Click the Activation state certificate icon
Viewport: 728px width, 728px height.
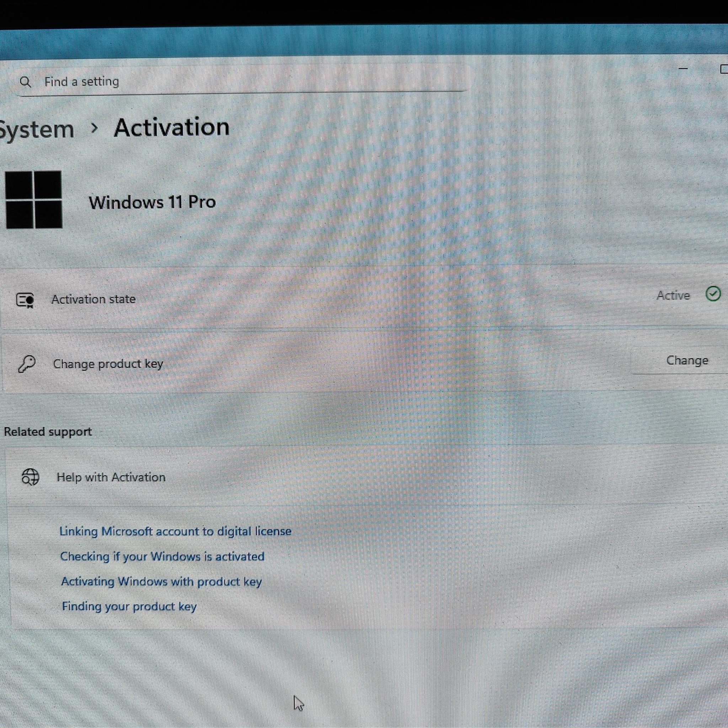[x=25, y=300]
